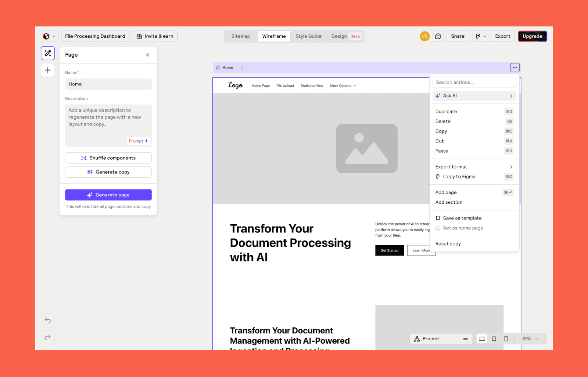588x377 pixels.
Task: Enable desktop preview toggle
Action: pyautogui.click(x=482, y=338)
